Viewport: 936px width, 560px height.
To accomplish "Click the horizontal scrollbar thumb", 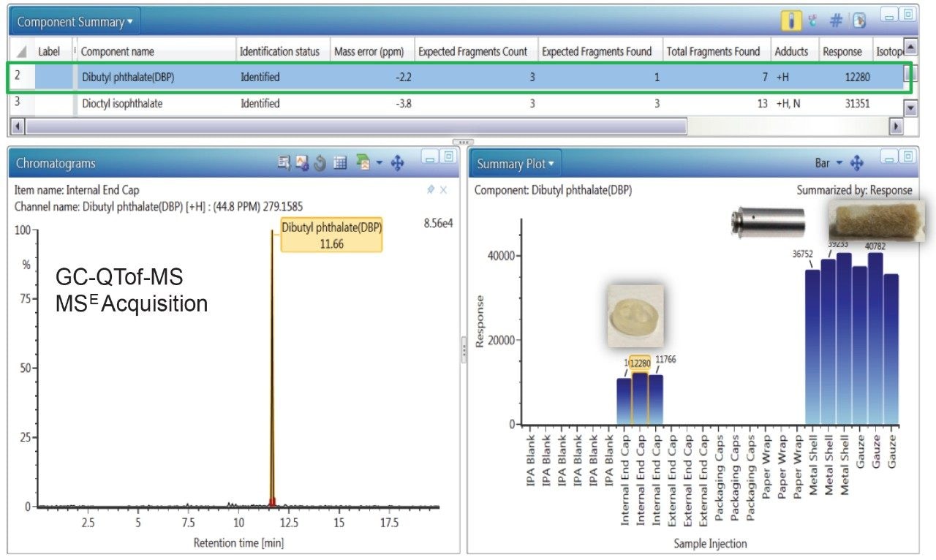I will [x=356, y=126].
